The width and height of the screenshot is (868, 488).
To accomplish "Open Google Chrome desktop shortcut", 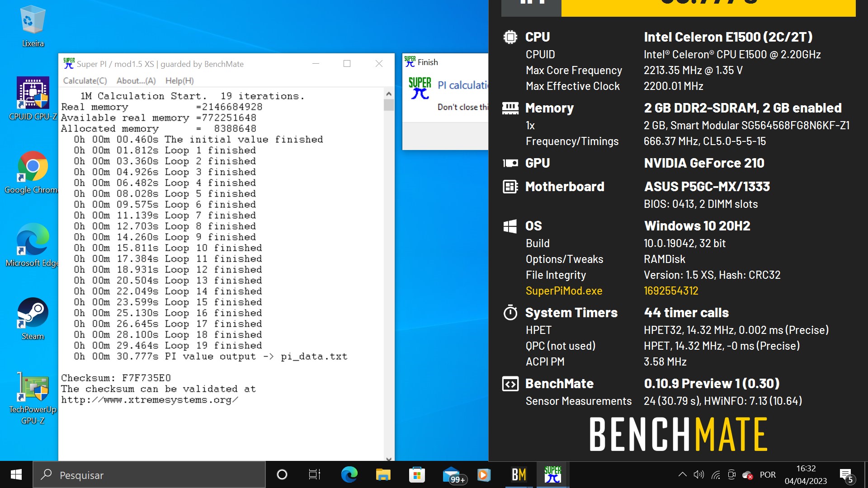I will pyautogui.click(x=33, y=172).
